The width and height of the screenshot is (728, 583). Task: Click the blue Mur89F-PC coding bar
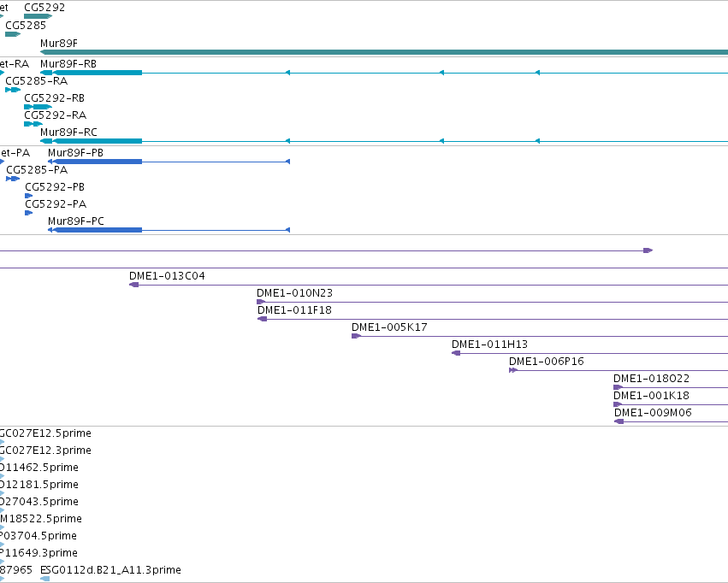(98, 230)
